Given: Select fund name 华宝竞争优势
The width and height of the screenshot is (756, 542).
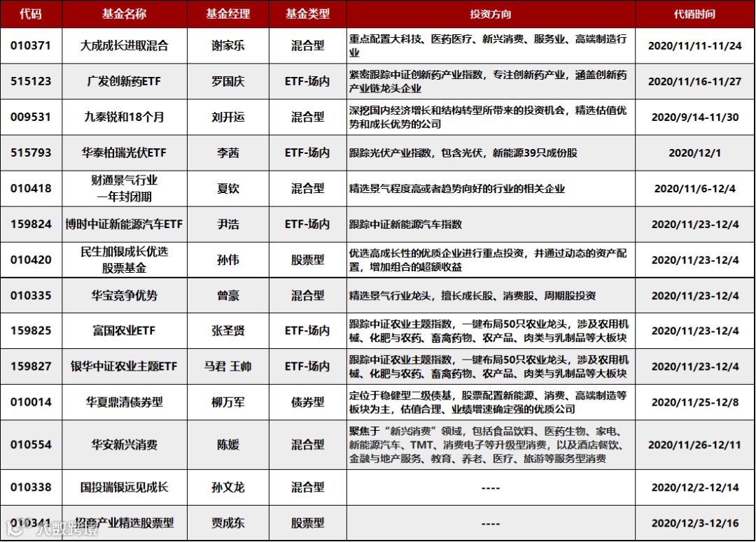Looking at the screenshot, I should (125, 295).
